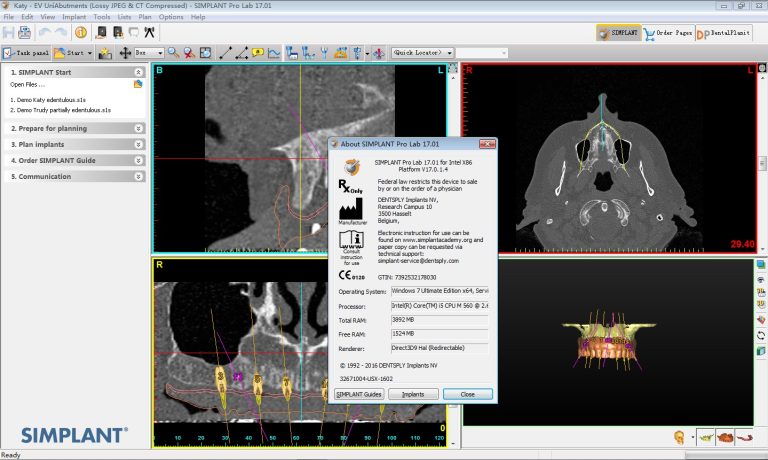The height and width of the screenshot is (460, 768).
Task: Open Demo Trudy partially edentulous.s1s file
Action: click(x=61, y=110)
